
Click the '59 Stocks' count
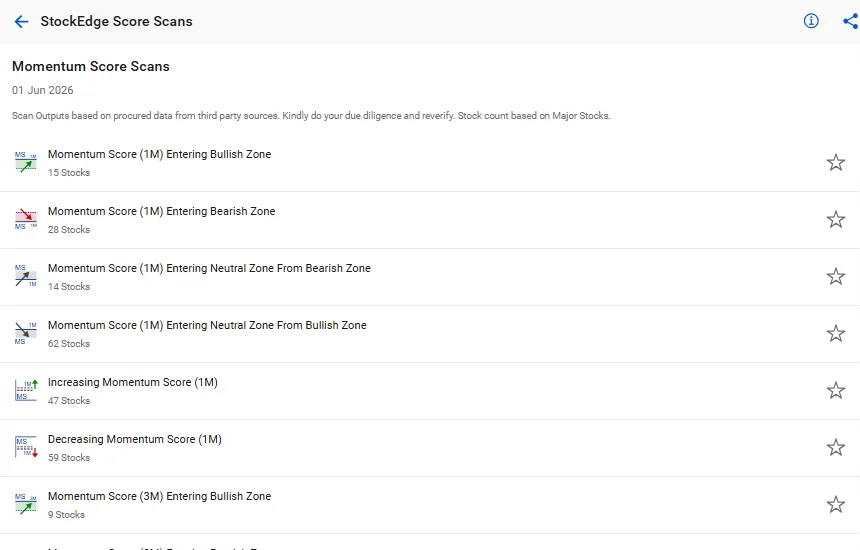click(69, 458)
